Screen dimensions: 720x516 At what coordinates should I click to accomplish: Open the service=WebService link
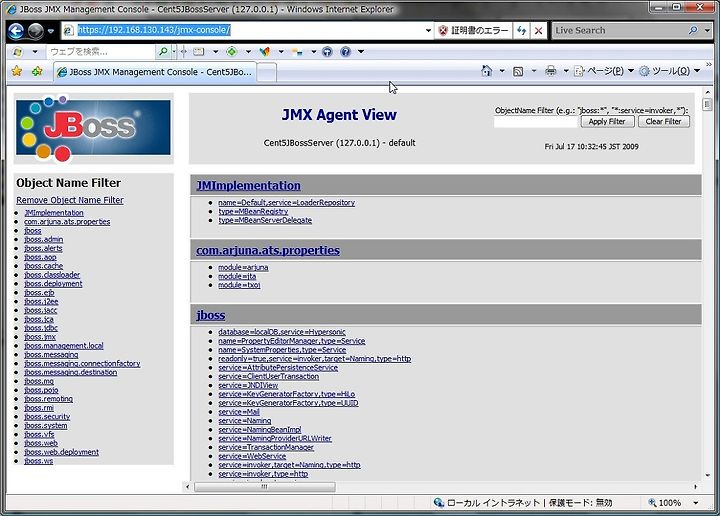[252, 456]
